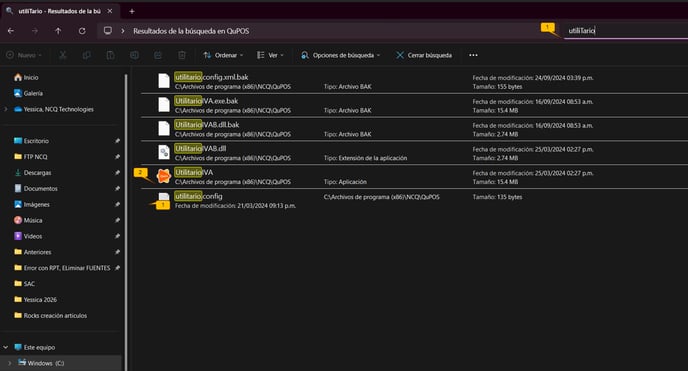Click the Share icon in toolbar
The image size is (688, 371).
coord(158,55)
